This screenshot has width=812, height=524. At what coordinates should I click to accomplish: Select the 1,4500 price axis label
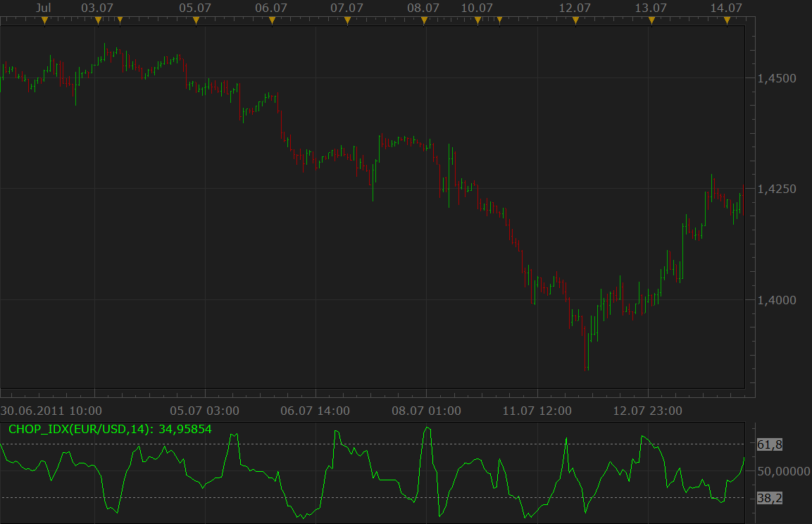pyautogui.click(x=777, y=78)
